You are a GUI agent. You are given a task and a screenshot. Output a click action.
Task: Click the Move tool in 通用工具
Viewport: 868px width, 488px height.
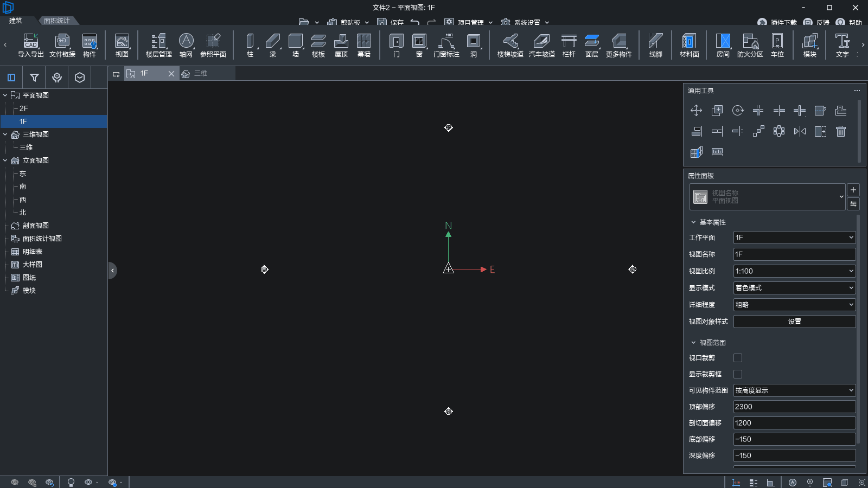click(696, 111)
